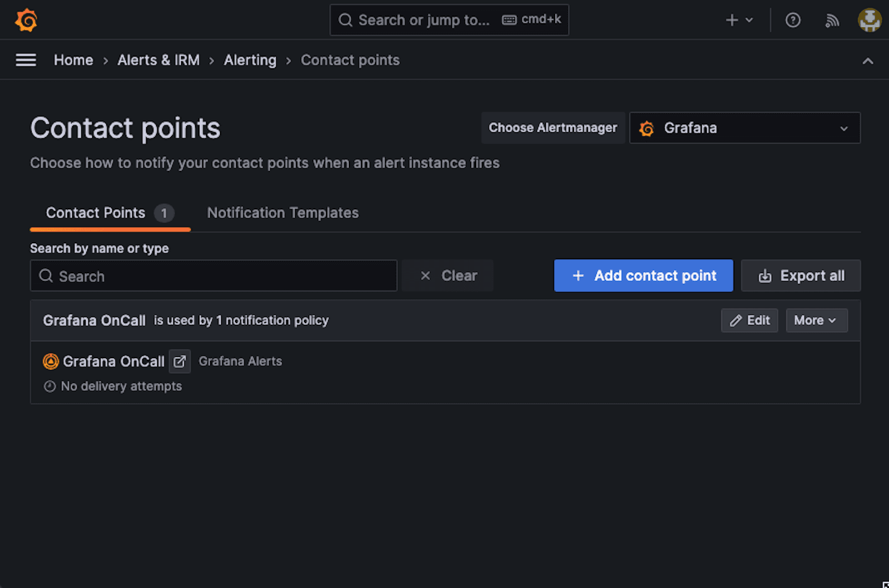889x588 pixels.
Task: Click the Clear search button
Action: tap(448, 275)
